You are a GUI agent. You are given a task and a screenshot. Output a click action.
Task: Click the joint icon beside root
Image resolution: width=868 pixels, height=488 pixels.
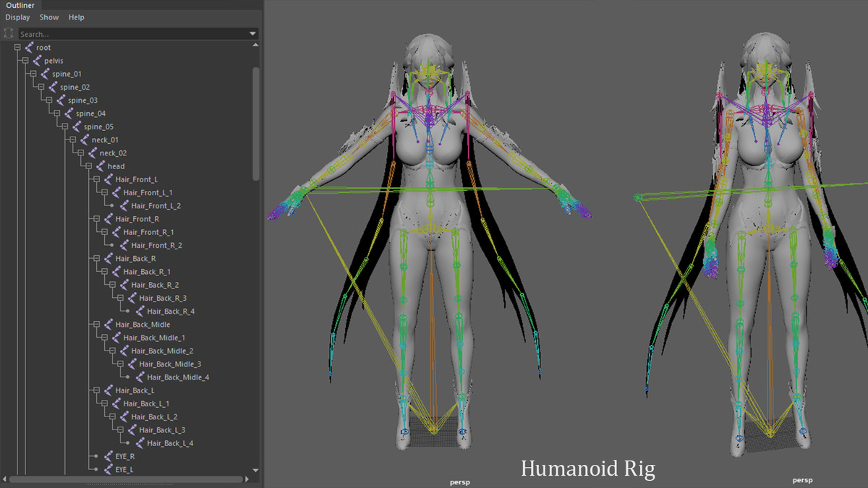(29, 48)
